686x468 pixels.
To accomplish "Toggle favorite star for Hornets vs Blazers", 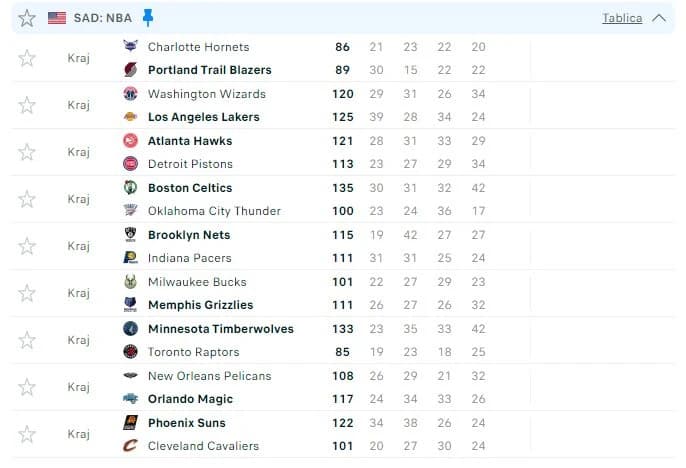I will click(x=27, y=58).
